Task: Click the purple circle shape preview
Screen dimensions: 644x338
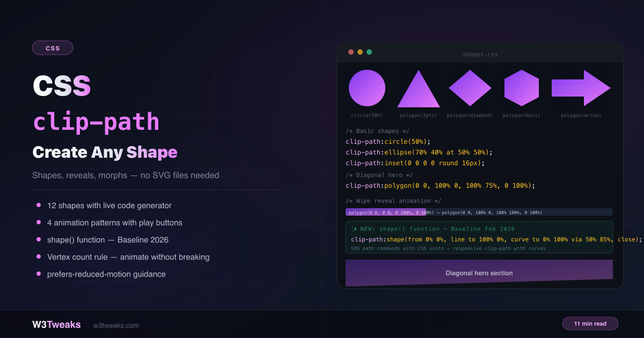Action: (x=367, y=88)
